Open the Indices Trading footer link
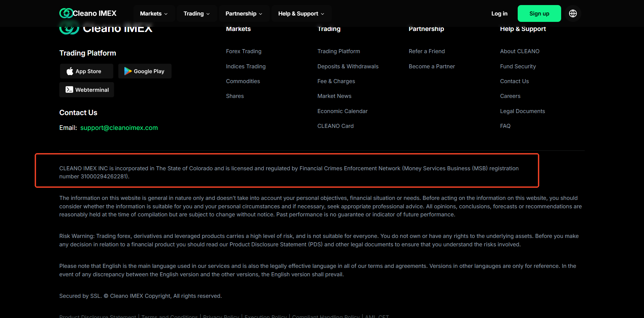 pos(246,66)
